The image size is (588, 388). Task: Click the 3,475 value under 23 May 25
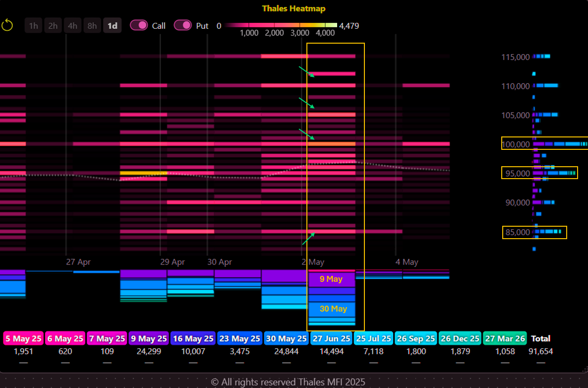pos(239,352)
